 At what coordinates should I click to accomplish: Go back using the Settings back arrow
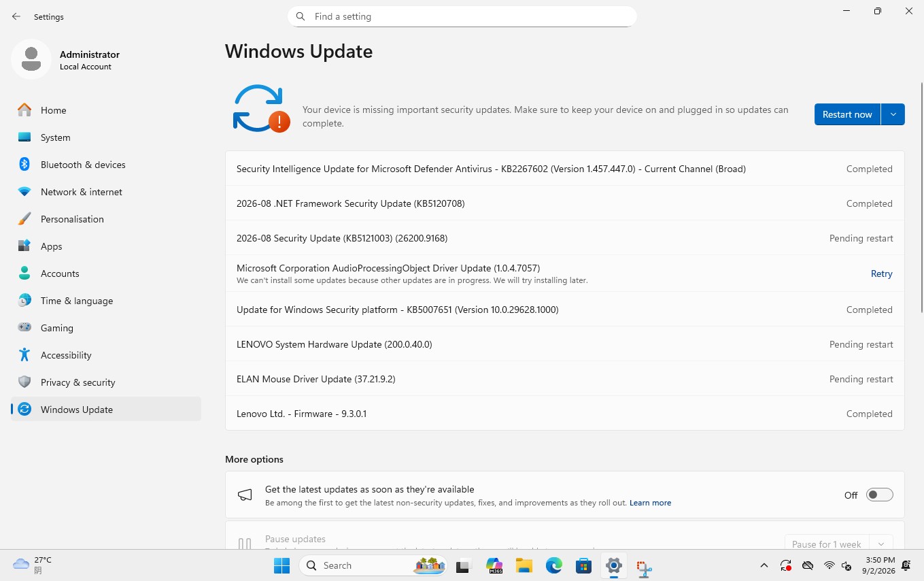coord(16,16)
